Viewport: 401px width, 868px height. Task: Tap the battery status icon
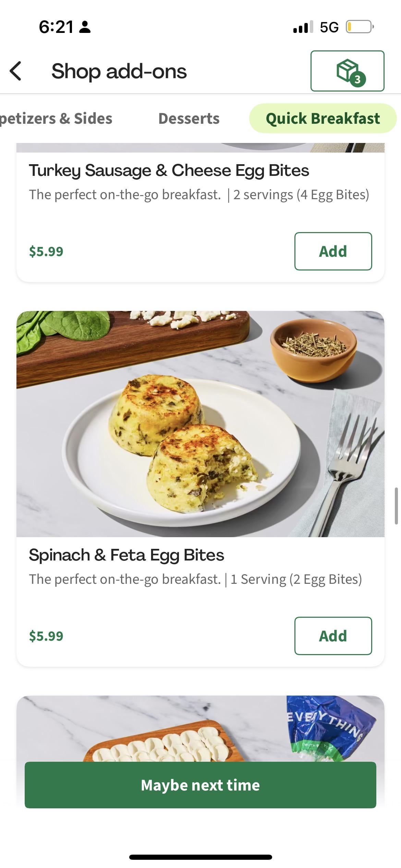coord(360,27)
